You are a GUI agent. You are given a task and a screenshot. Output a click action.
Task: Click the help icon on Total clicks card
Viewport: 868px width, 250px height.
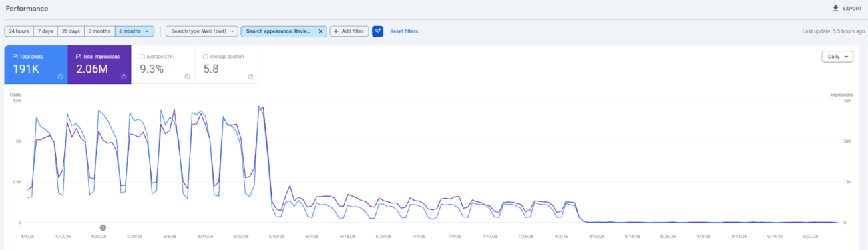click(60, 77)
